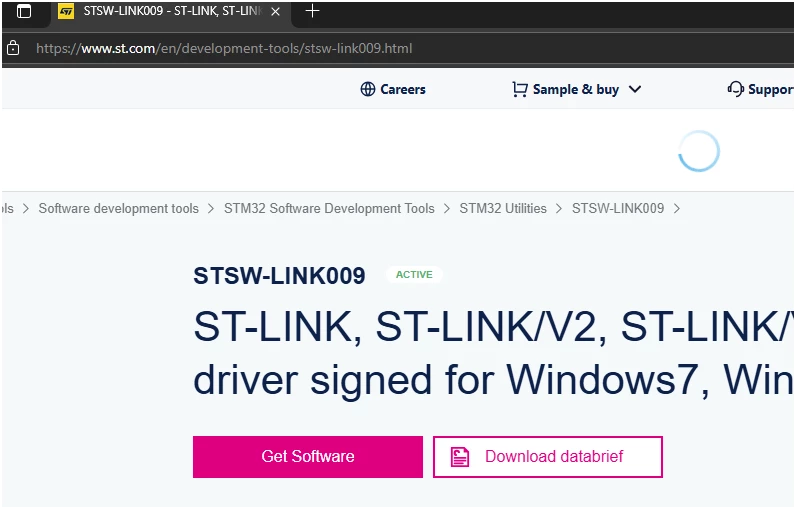Click the Download databrief button

pos(548,456)
